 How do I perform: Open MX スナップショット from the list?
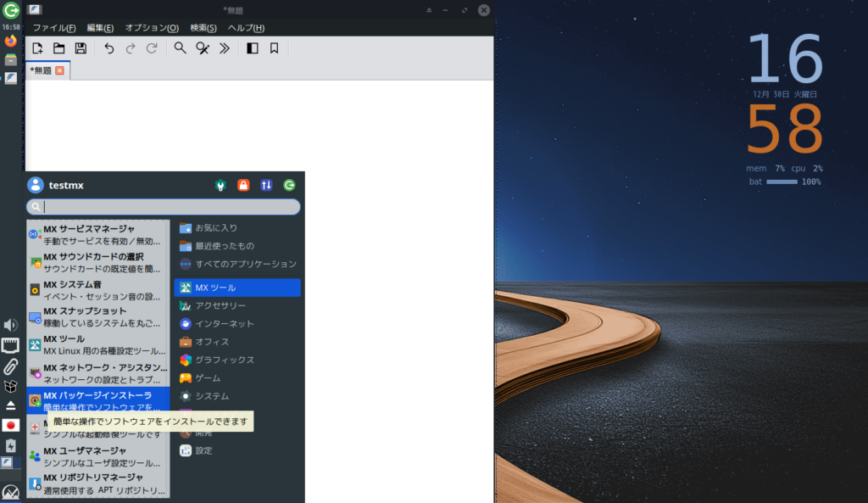pos(97,317)
